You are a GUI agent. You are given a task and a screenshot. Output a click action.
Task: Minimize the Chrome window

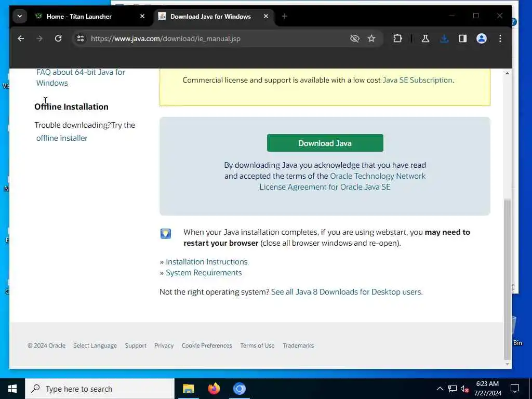(x=451, y=16)
